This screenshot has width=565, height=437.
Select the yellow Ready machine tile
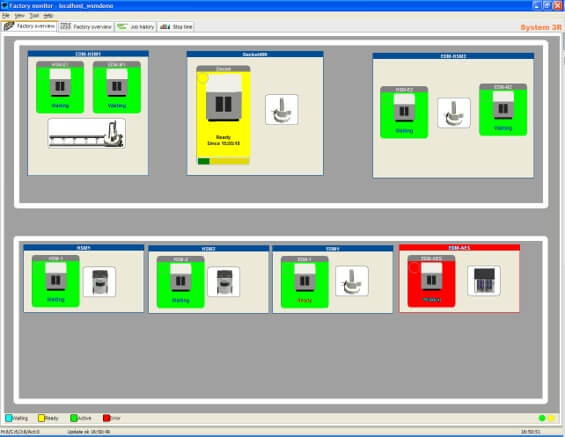[x=223, y=115]
